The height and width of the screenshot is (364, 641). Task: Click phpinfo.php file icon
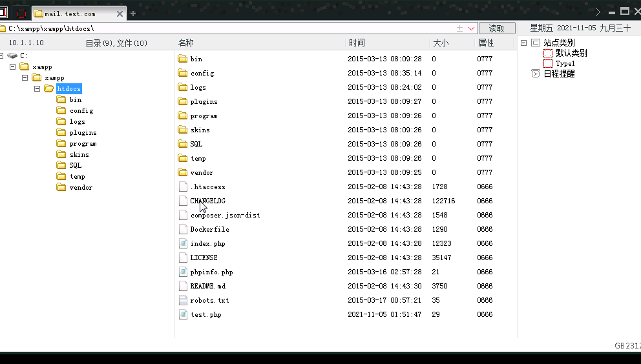point(183,272)
